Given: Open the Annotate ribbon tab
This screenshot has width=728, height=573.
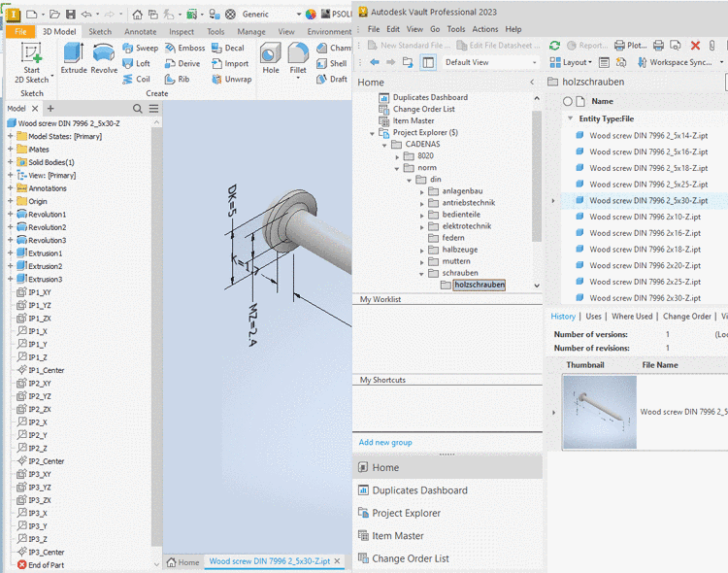Looking at the screenshot, I should click(141, 31).
